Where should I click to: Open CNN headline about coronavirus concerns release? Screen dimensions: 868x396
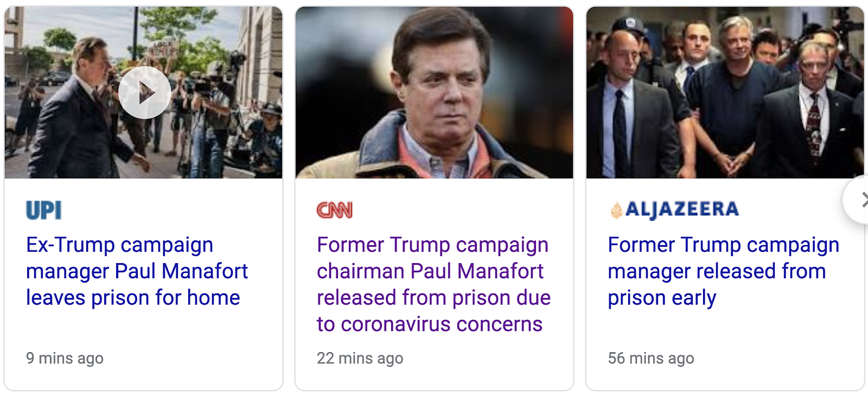(433, 284)
